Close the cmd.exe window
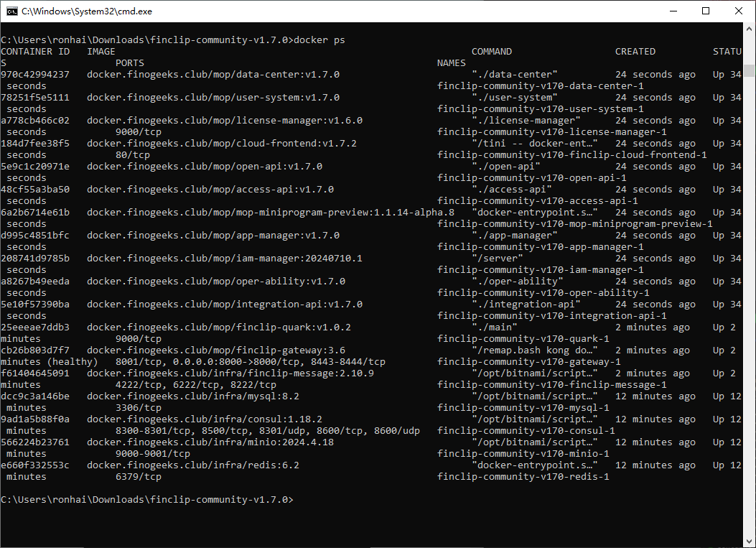Viewport: 756px width, 548px height. [x=738, y=11]
